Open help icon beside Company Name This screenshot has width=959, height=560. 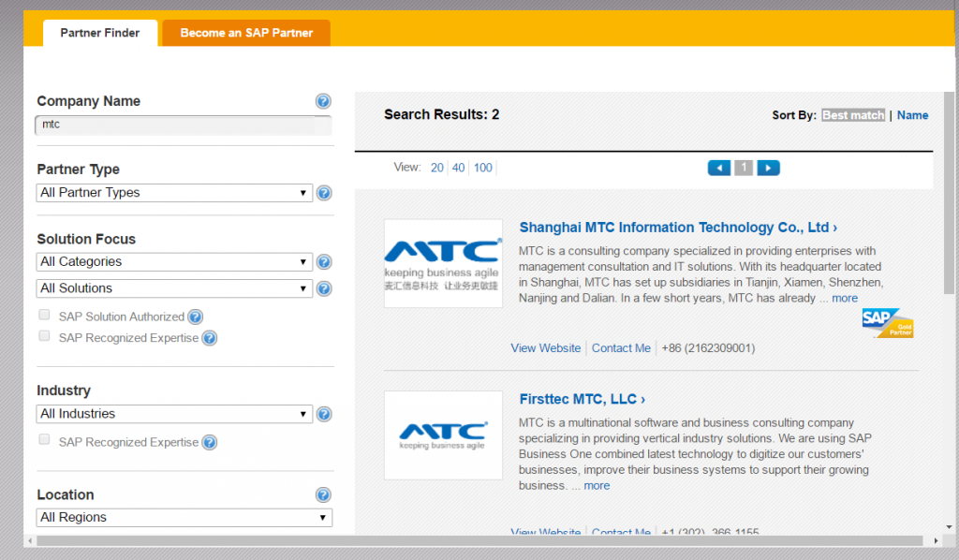click(323, 101)
